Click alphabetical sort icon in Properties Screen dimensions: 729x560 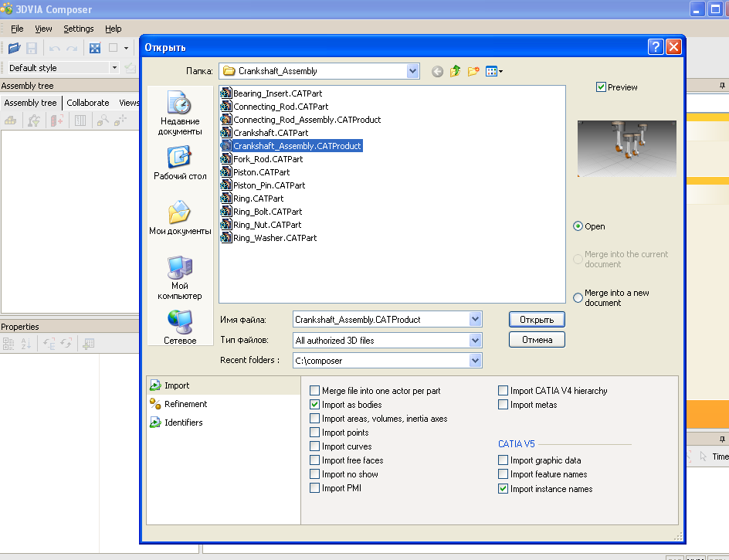(x=25, y=344)
